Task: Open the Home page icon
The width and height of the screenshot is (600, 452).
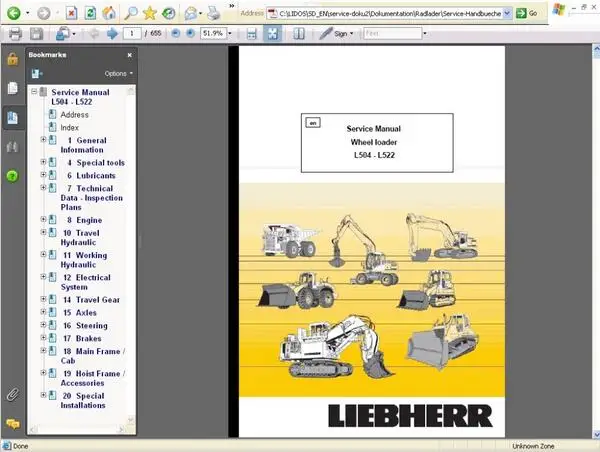Action: point(109,13)
